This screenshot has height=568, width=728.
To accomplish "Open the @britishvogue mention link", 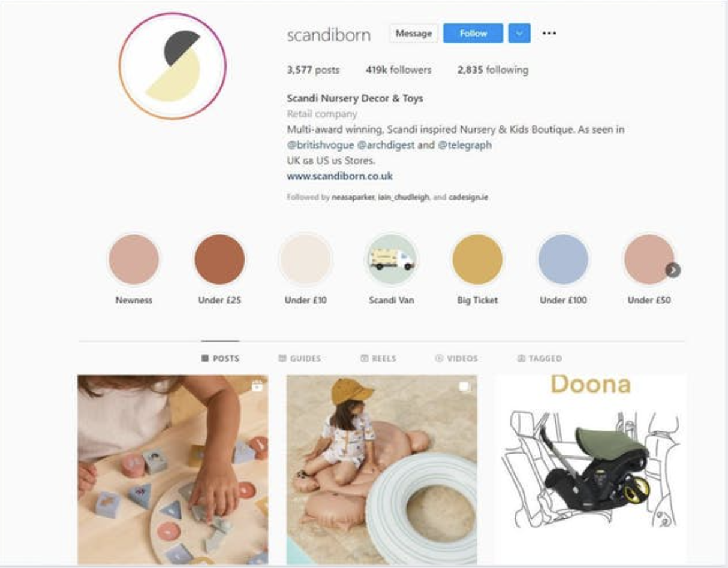I will [x=320, y=145].
